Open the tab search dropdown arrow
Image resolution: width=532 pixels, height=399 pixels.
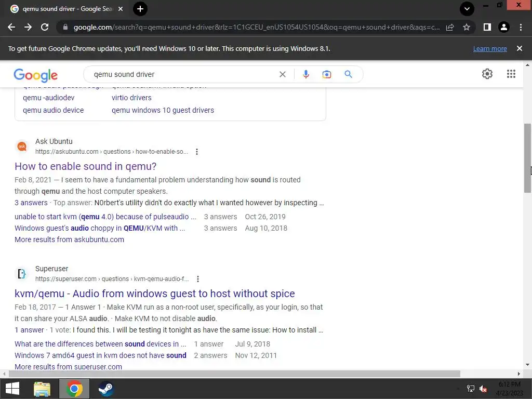coord(467,9)
